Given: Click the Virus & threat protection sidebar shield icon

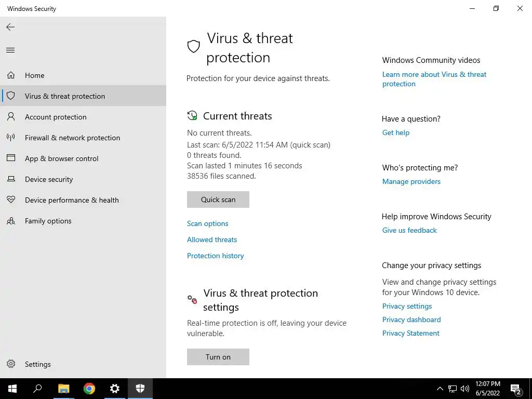Looking at the screenshot, I should 11,96.
